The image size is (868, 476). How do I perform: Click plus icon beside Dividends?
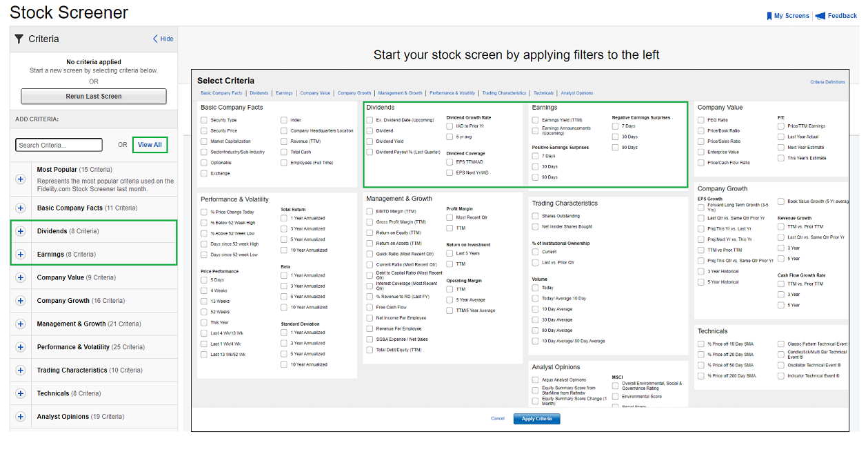(21, 231)
